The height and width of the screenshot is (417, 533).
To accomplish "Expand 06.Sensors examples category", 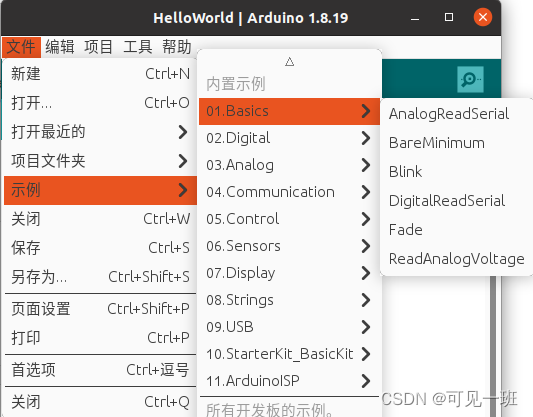I will click(x=289, y=246).
